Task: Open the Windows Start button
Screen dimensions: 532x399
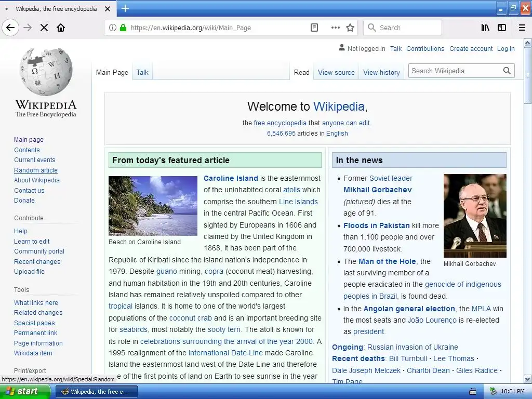Action: (x=25, y=392)
